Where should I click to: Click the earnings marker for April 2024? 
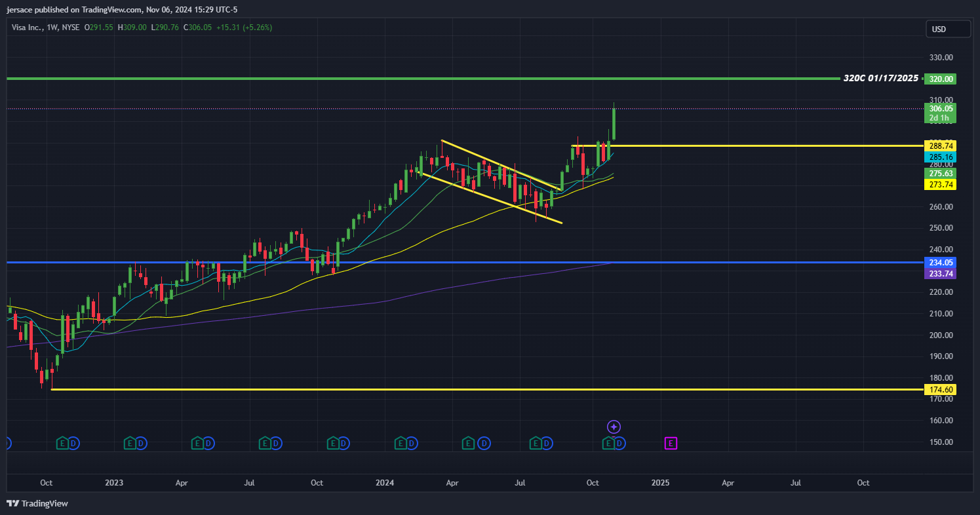[x=469, y=444]
